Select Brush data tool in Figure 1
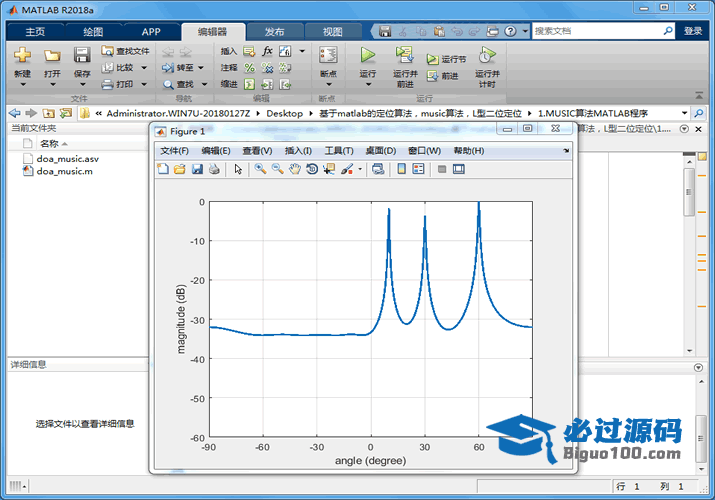This screenshot has height=500, width=715. (347, 169)
